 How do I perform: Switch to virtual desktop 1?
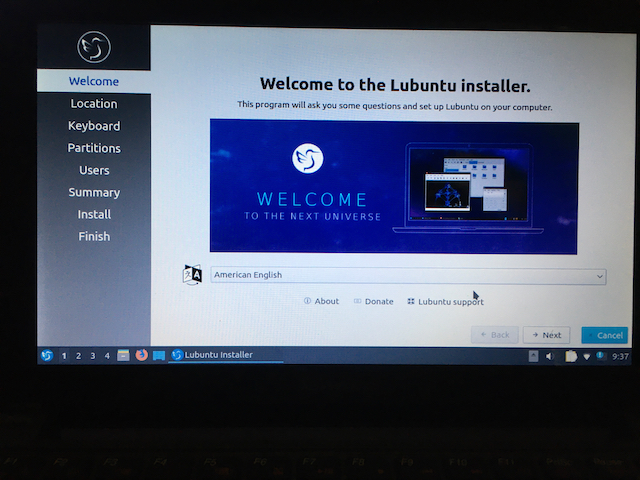click(64, 356)
